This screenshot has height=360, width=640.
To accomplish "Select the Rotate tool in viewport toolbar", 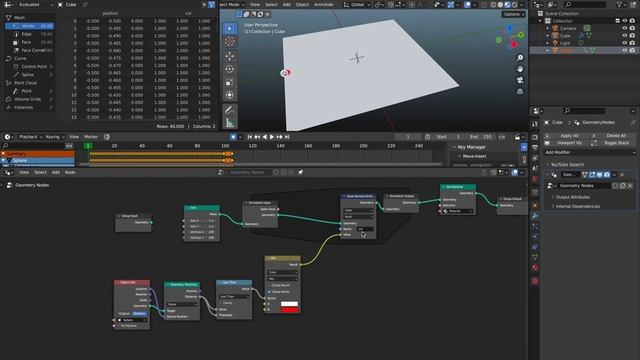I will [229, 69].
